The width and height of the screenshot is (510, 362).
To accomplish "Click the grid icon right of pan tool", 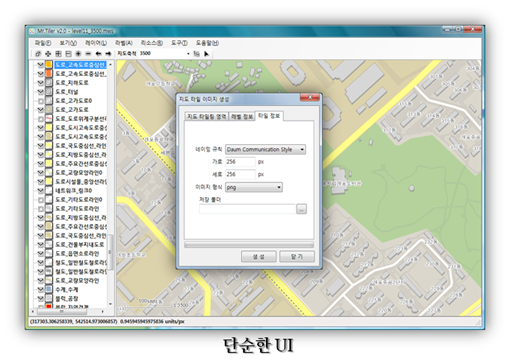I will (58, 53).
